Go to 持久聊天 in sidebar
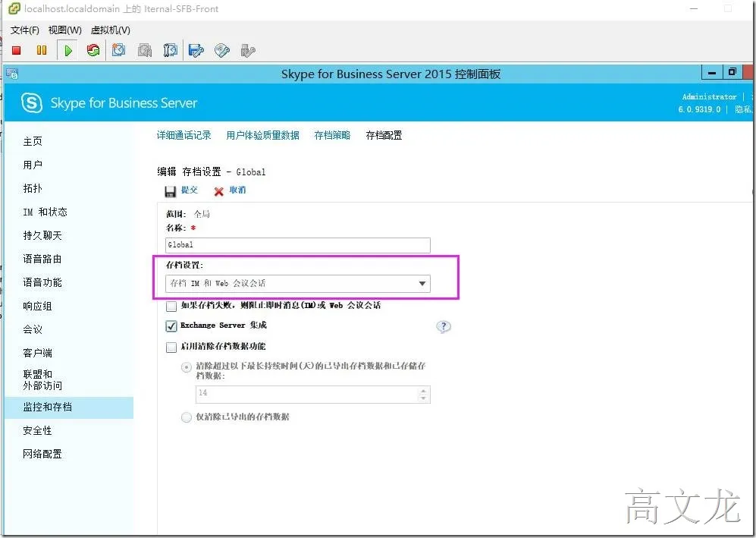Viewport: 756px width, 538px height. [x=42, y=235]
